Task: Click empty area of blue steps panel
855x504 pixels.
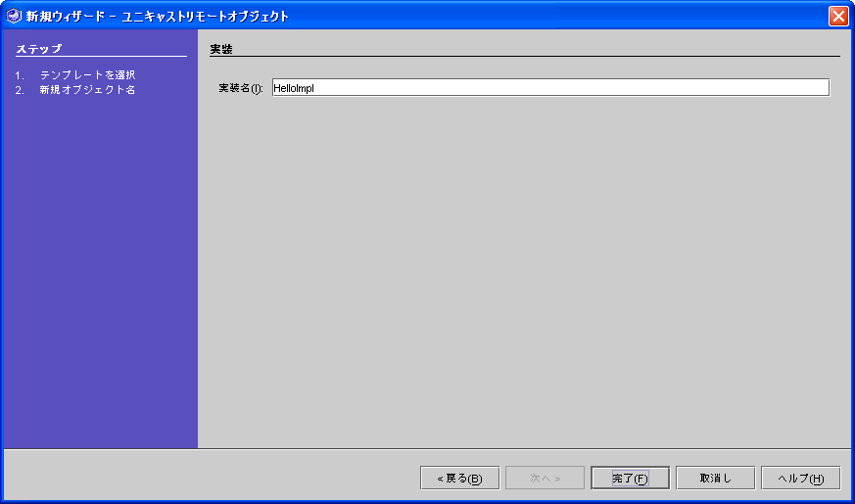Action: tap(100, 272)
